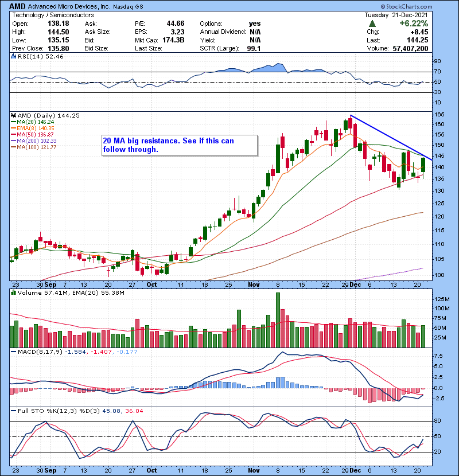Screen dimensions: 459x476
Task: Click the RSI(14) 52.46 label
Action: pos(40,56)
